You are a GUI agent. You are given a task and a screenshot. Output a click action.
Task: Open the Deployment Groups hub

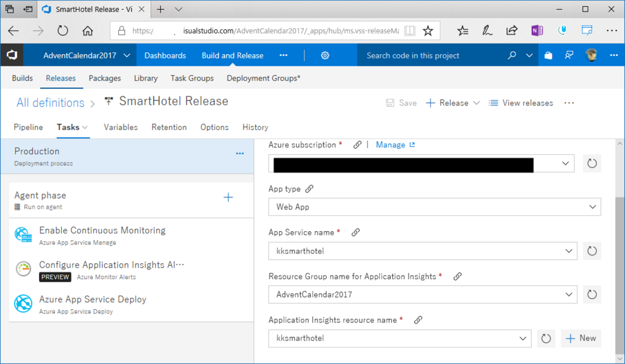tap(264, 78)
